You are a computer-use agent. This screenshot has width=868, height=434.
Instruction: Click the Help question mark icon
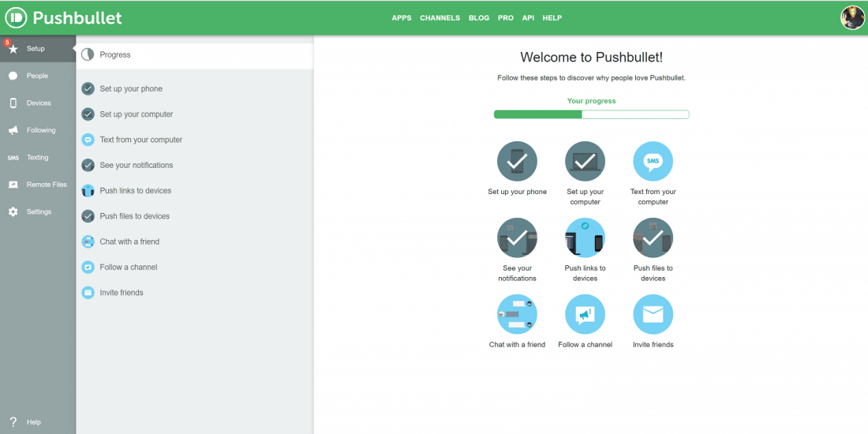tap(13, 422)
